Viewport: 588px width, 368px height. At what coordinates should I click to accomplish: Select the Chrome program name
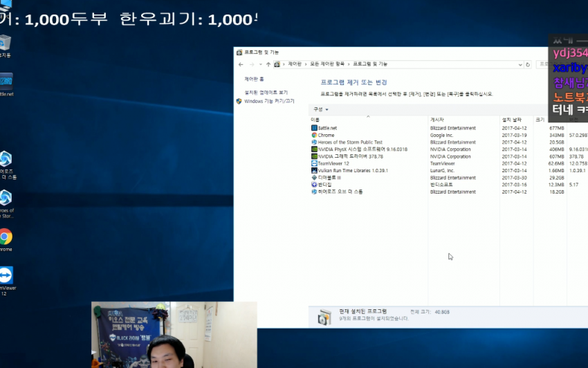click(x=326, y=135)
